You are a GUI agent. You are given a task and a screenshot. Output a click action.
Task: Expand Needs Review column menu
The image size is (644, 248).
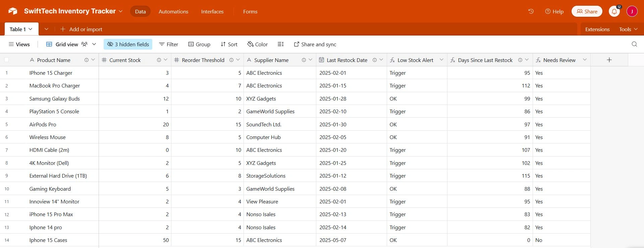[x=585, y=60]
